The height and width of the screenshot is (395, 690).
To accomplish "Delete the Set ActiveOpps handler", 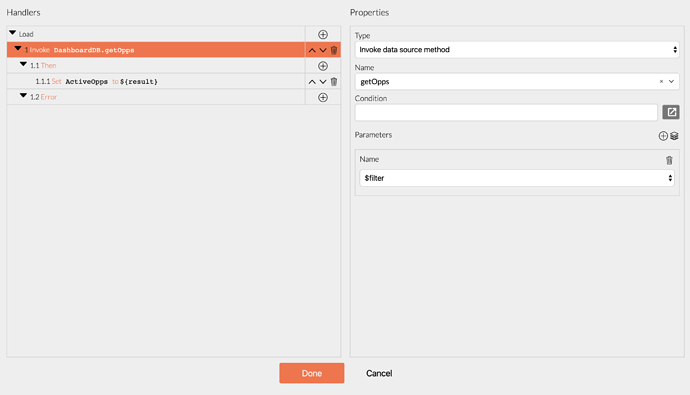I will tap(334, 82).
